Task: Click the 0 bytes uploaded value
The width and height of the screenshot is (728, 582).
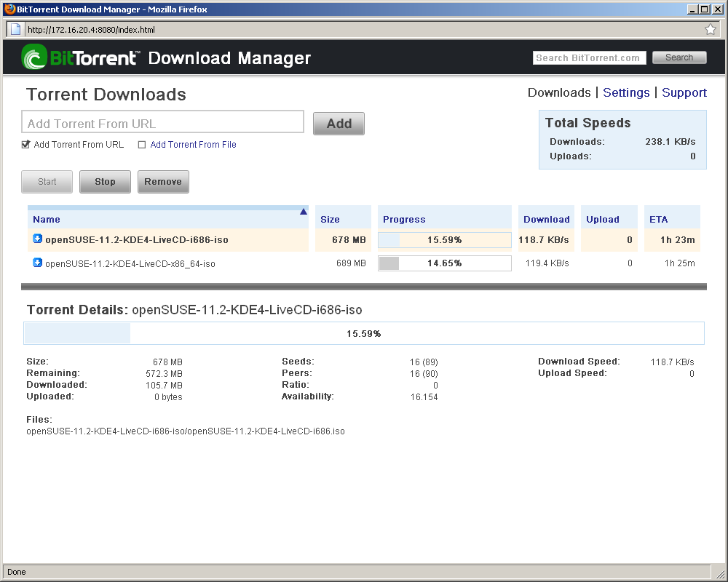Action: (169, 396)
